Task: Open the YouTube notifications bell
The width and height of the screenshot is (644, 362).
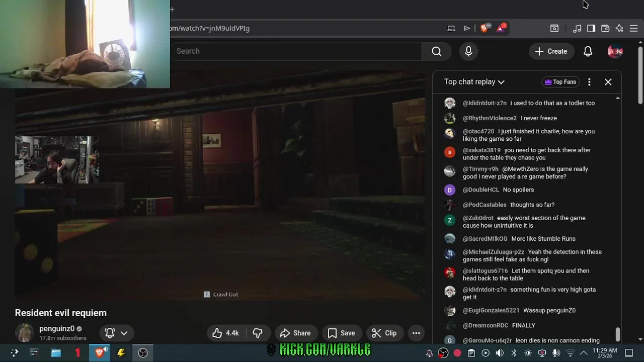Action: click(x=588, y=51)
